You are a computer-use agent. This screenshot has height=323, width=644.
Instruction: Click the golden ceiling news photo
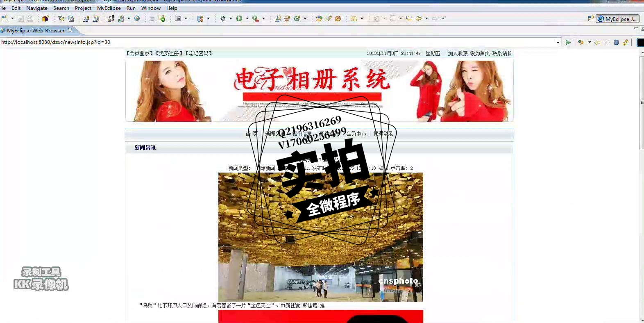click(x=320, y=237)
